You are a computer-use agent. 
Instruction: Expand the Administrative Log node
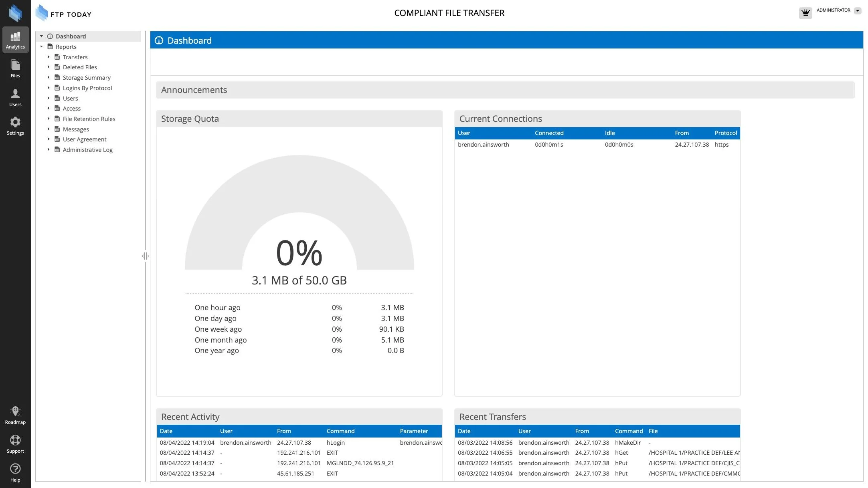coord(49,149)
